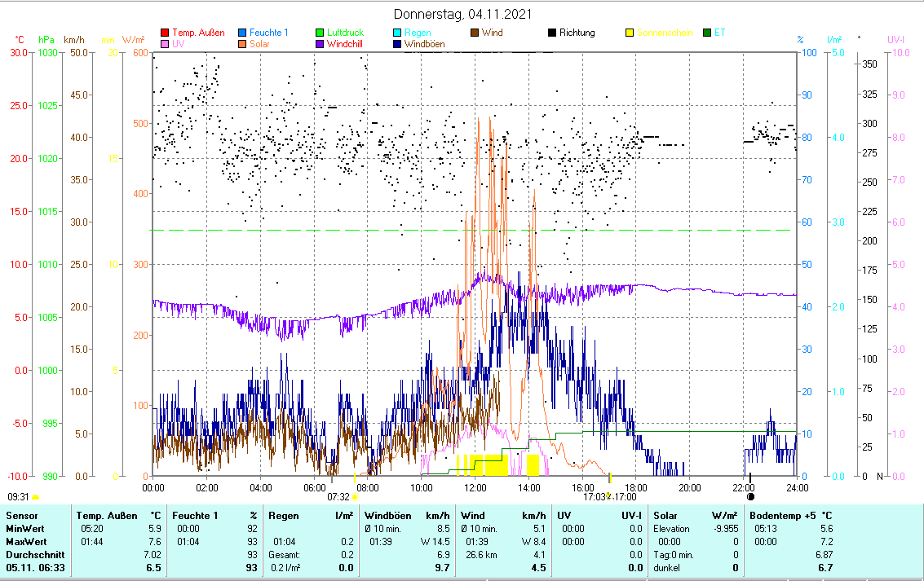Select the "Windböen" legend label

(x=424, y=43)
